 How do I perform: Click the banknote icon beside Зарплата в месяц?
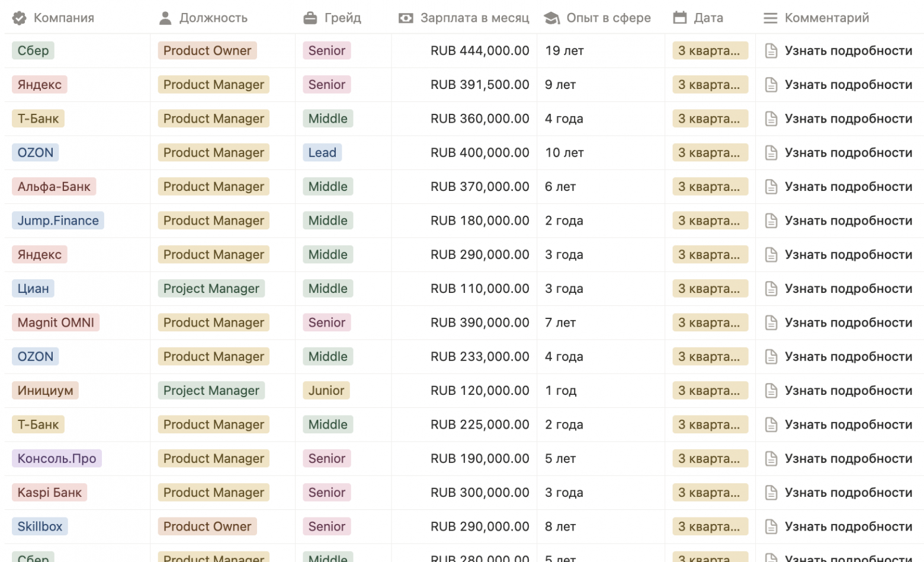pyautogui.click(x=406, y=18)
